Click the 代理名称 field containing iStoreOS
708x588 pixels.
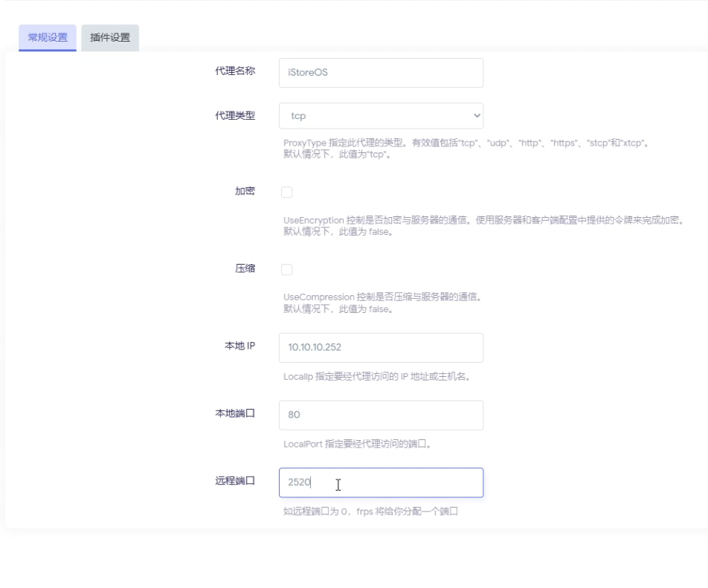tap(381, 73)
